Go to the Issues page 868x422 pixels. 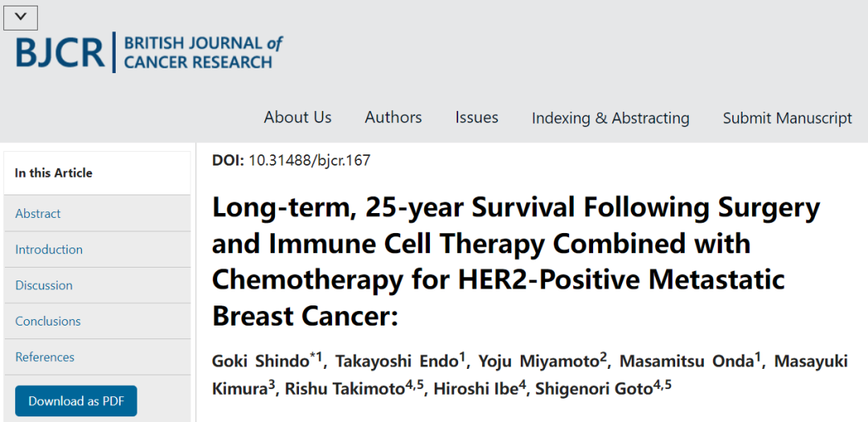(x=477, y=117)
